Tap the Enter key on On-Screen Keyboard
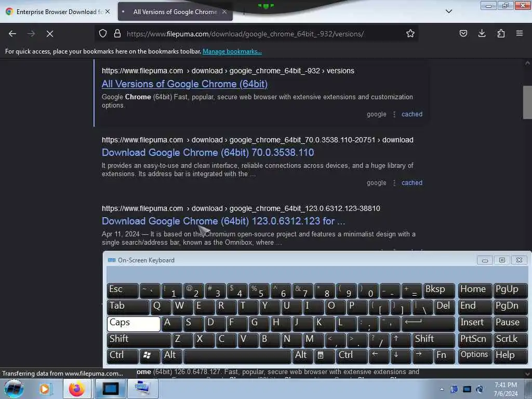This screenshot has width=532, height=399. 428,323
